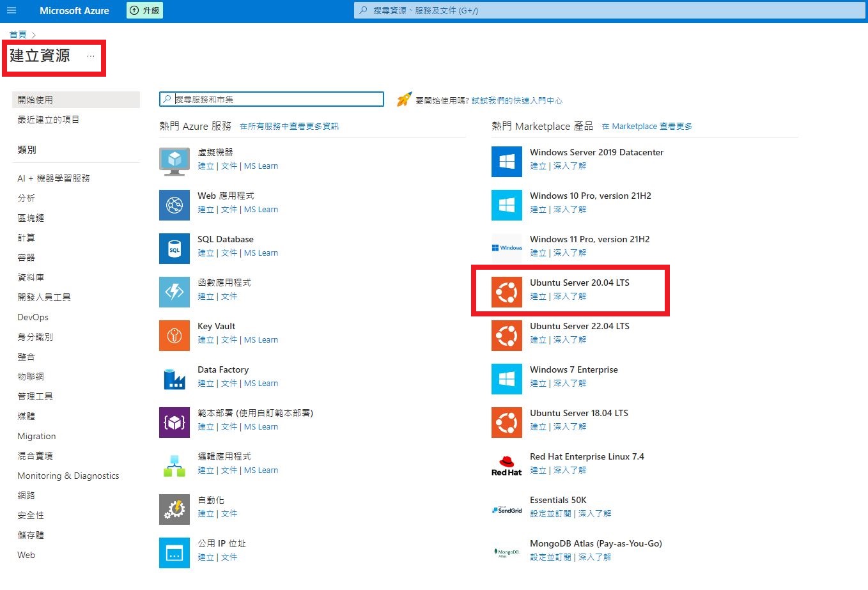Select the 物聯網 category
This screenshot has width=868, height=590.
click(31, 377)
